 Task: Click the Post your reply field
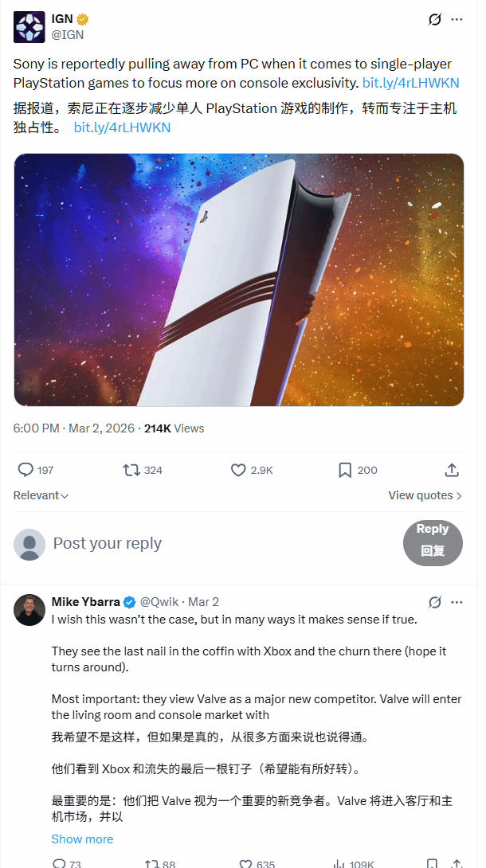point(108,544)
